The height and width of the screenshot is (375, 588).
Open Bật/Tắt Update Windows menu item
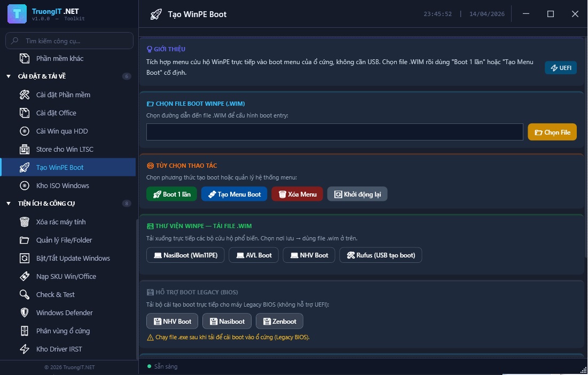pos(73,259)
